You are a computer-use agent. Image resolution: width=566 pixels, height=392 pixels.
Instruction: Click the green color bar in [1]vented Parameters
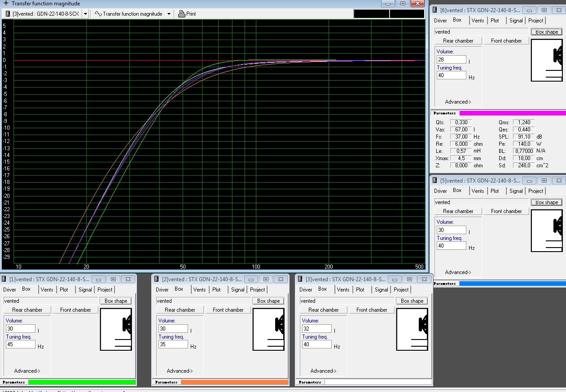pos(82,382)
